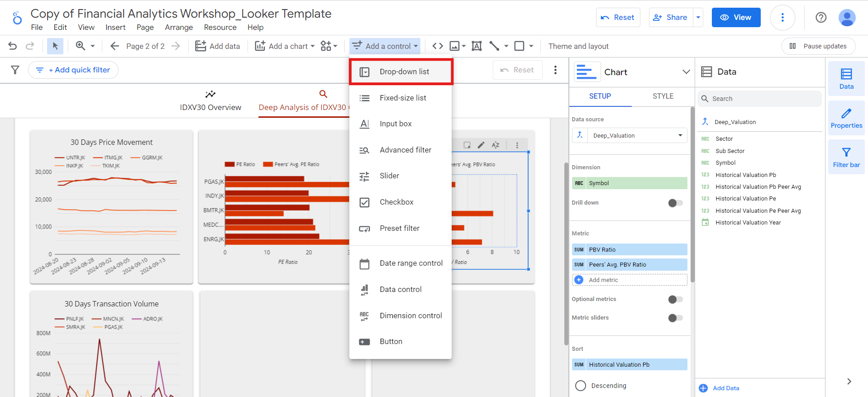868x397 pixels.
Task: Open the Deep_Valuation data source dropdown
Action: pos(630,135)
